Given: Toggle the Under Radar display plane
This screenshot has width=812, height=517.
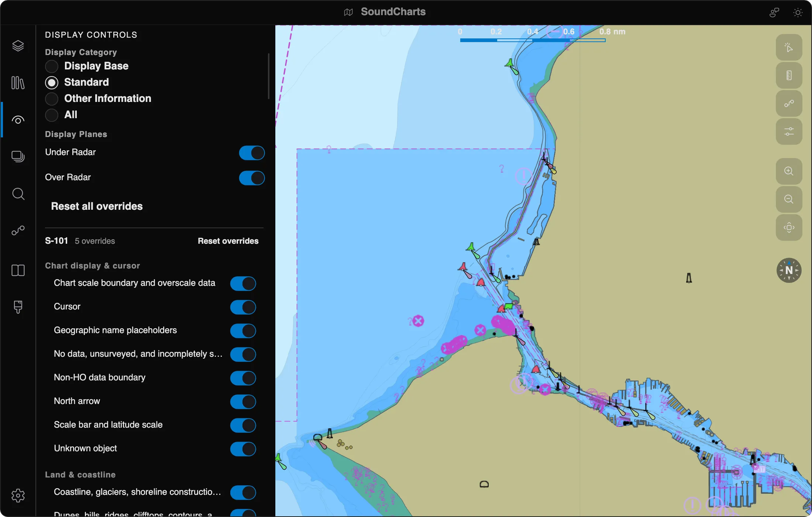Looking at the screenshot, I should [x=252, y=153].
